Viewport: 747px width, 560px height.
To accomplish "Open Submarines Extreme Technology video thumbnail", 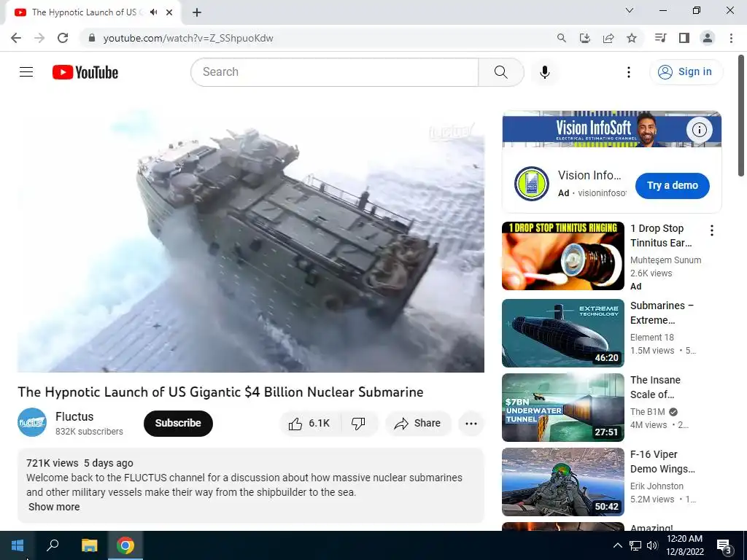I will point(562,333).
